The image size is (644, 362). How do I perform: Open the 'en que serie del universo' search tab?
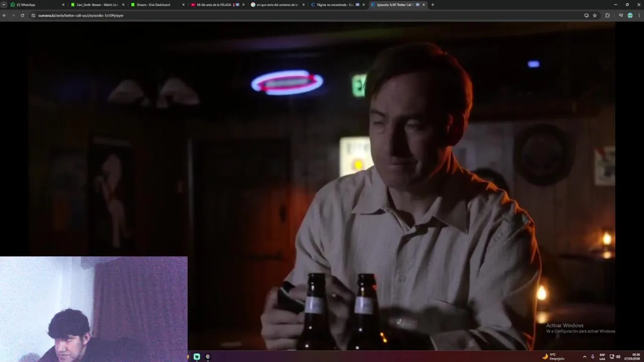click(x=277, y=5)
